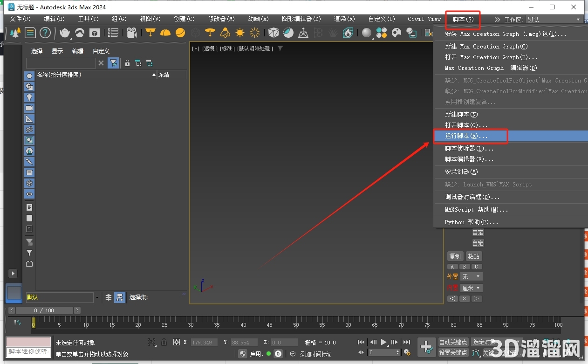The width and height of the screenshot is (588, 364).
Task: Toggle the lights display filter in Scene Explorer
Action: coord(29,96)
